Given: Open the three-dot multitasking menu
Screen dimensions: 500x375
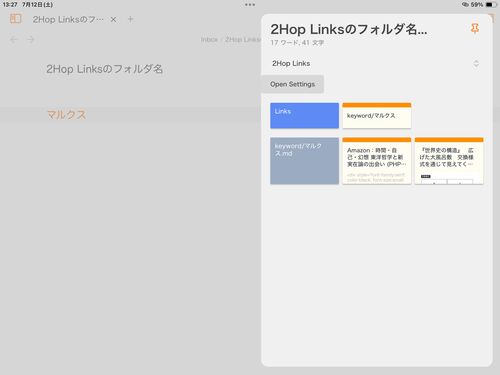Looking at the screenshot, I should coord(250,5).
